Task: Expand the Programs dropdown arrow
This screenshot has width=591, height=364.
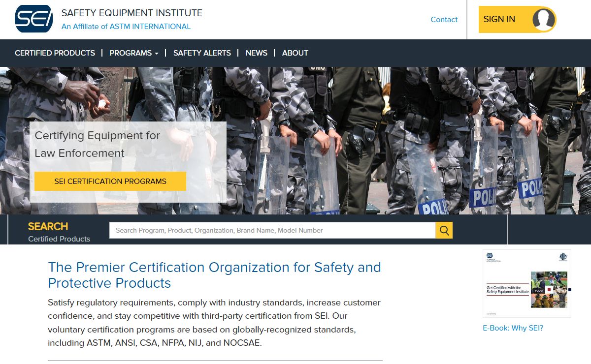Action: pyautogui.click(x=157, y=53)
